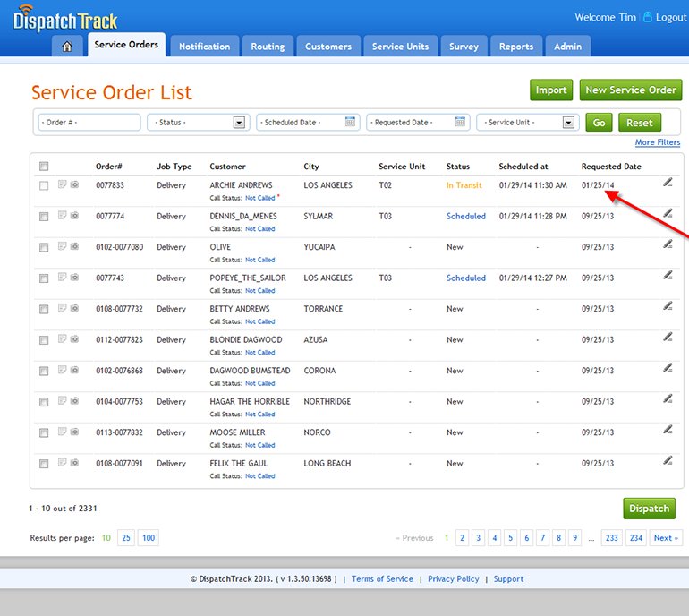The height and width of the screenshot is (616, 689).
Task: Open calendar picker for Requested Date
Action: coord(461,123)
